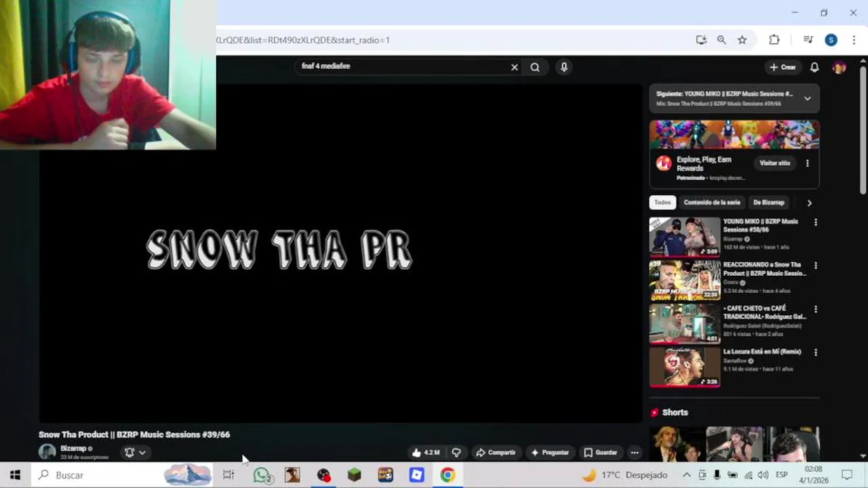Like the video with thumbs-up 4.2 M
This screenshot has width=868, height=488.
(x=425, y=452)
